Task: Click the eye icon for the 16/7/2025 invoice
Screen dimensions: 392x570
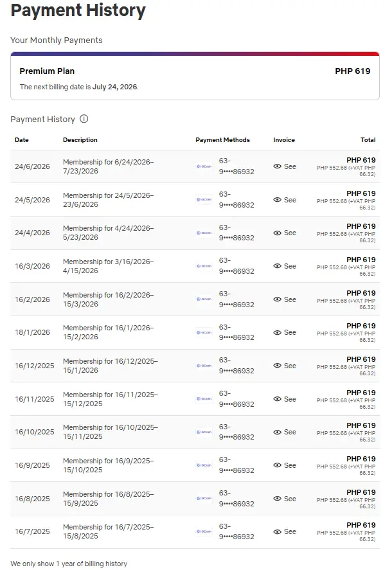Action: click(x=278, y=532)
